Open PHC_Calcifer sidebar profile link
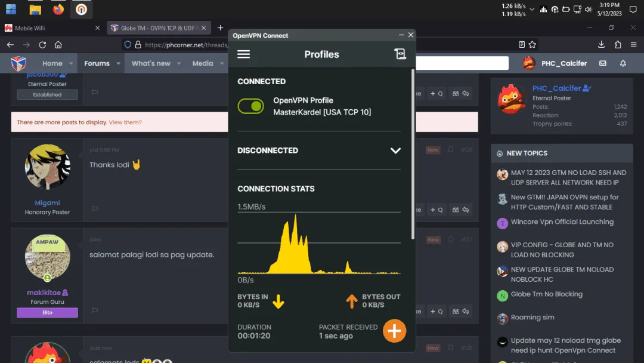 point(556,88)
